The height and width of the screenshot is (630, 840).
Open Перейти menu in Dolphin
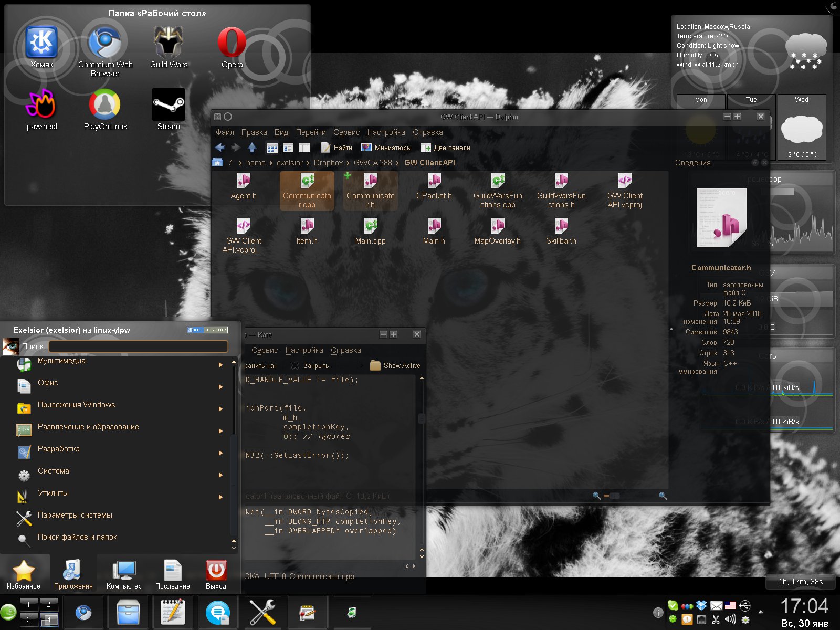pos(311,132)
